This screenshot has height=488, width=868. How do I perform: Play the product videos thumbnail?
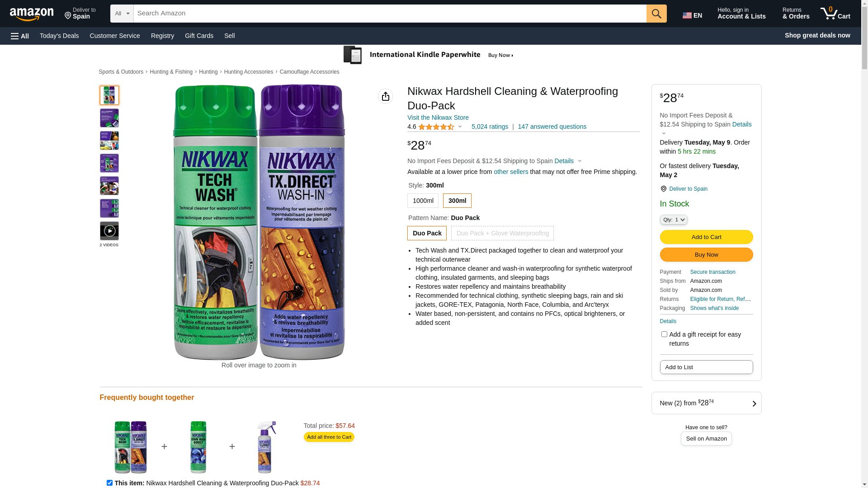(x=109, y=231)
